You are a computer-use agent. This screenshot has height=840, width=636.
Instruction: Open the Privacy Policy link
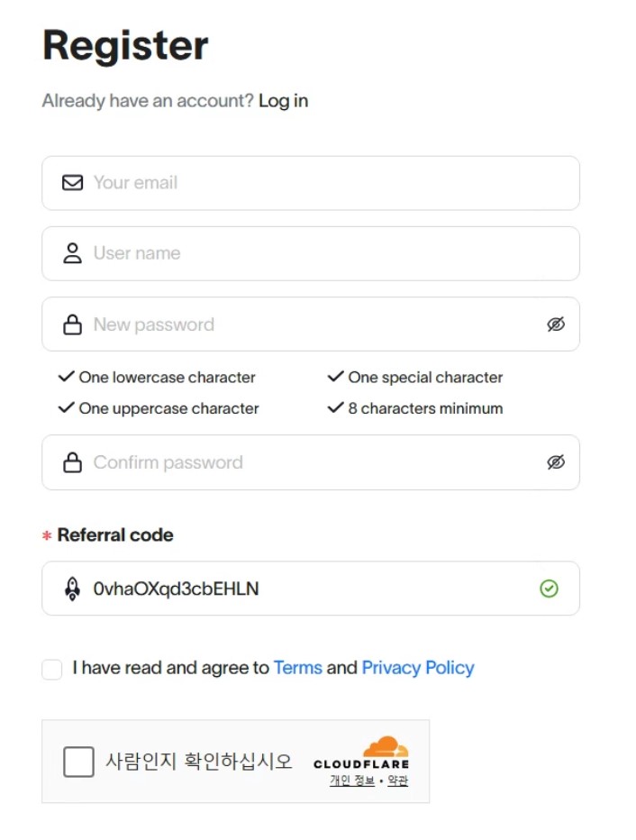coord(417,668)
